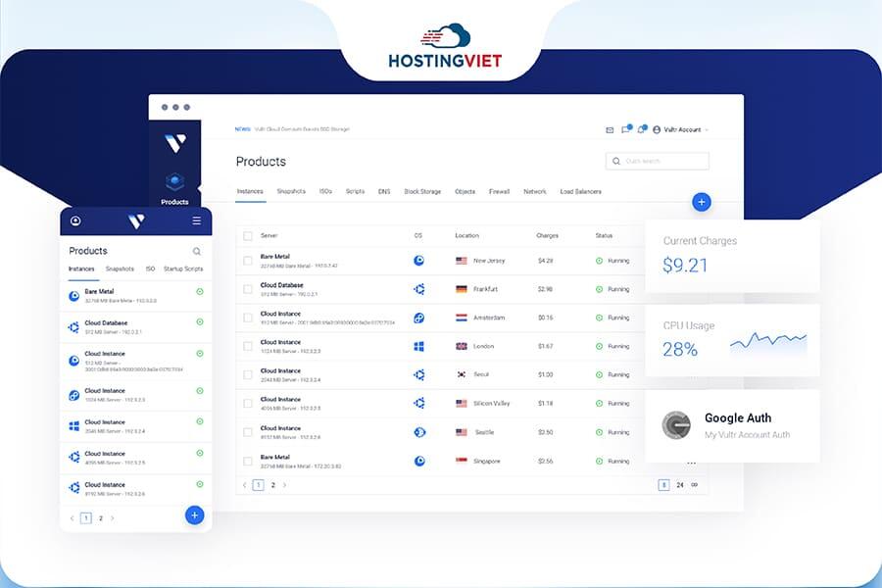Image resolution: width=882 pixels, height=588 pixels.
Task: Open the Firewall tab
Action: (x=499, y=191)
